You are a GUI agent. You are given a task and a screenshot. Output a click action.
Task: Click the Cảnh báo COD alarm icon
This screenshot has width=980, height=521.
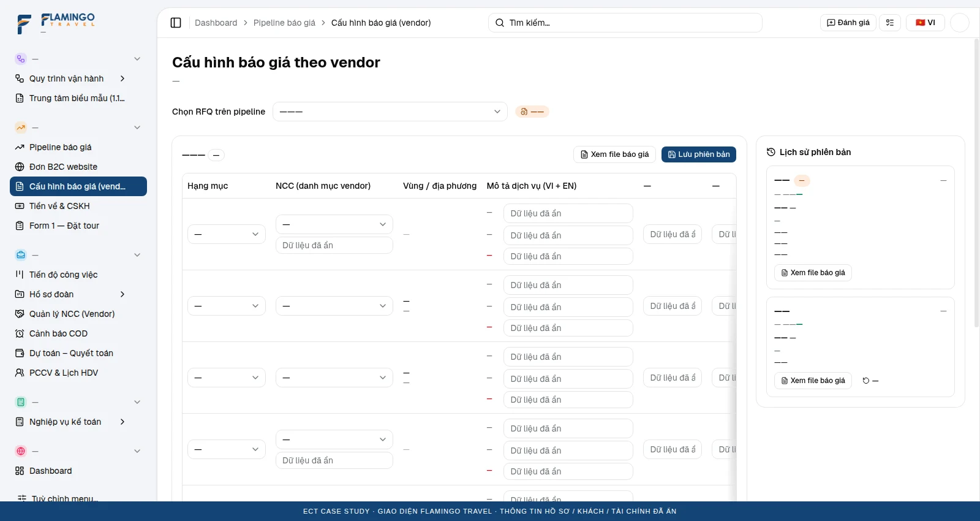coord(20,333)
